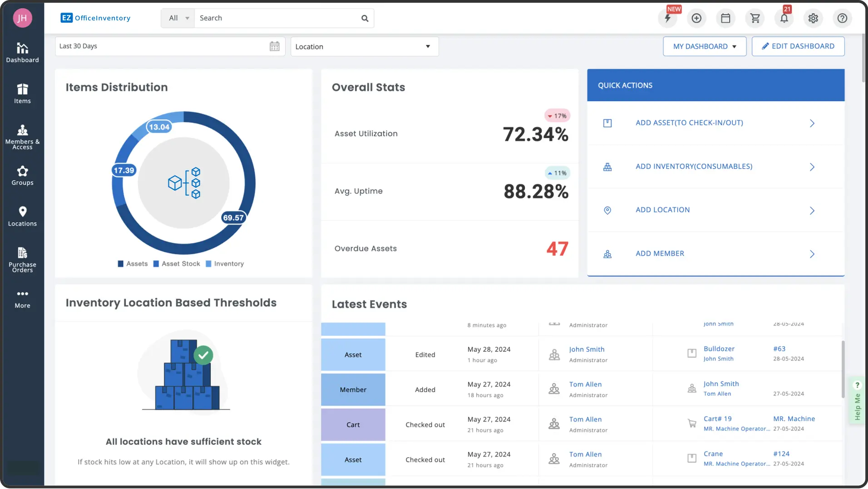Open Members & Access section
Viewport: 868px width, 489px height.
pos(22,136)
